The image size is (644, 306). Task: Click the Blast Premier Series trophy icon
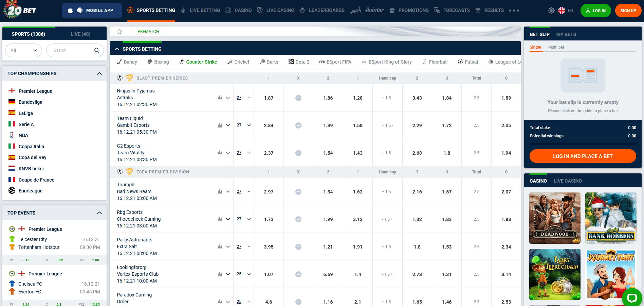(x=129, y=78)
